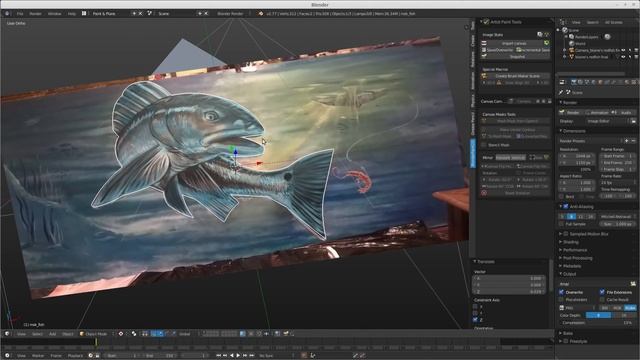Open the Scene properties tab icon
Screen dimensions: 640x360
click(587, 82)
